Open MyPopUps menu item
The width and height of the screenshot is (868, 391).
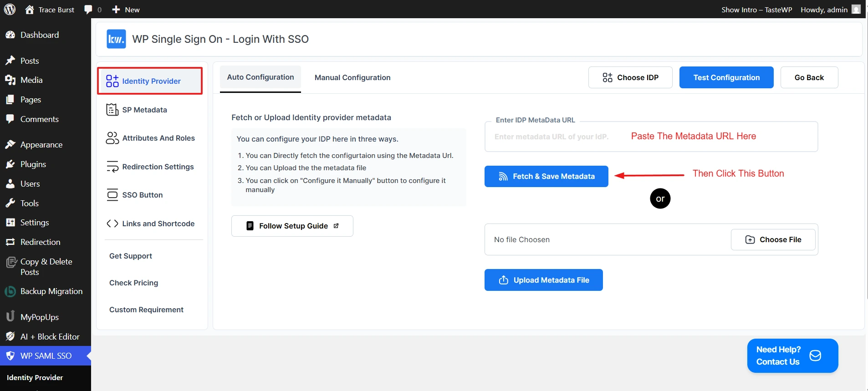pos(46,317)
